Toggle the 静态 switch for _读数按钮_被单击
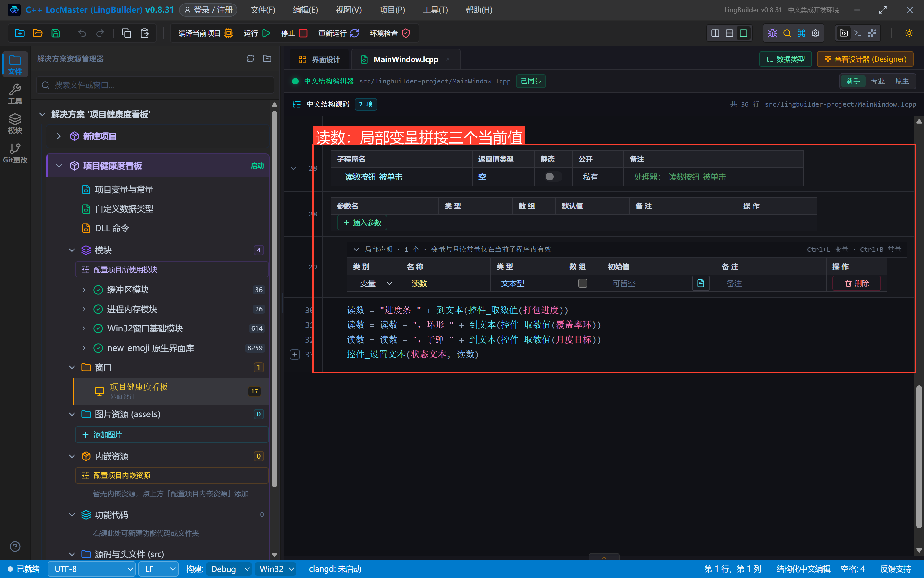924x578 pixels. click(553, 177)
